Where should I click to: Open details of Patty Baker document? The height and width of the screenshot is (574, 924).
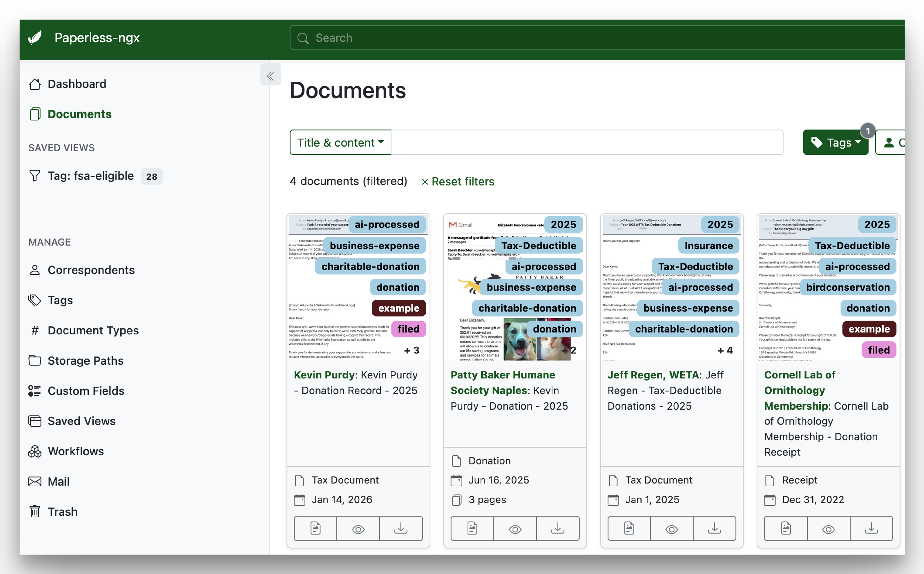(472, 529)
